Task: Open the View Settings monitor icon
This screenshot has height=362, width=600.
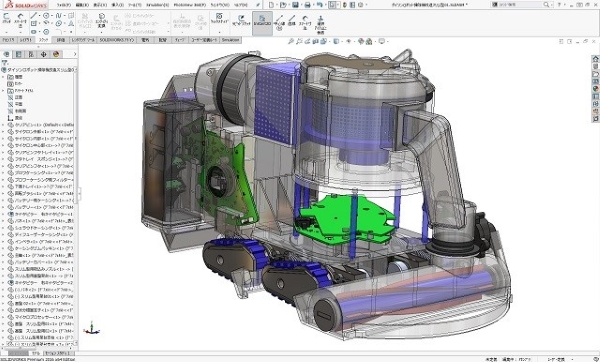Action: click(x=382, y=41)
